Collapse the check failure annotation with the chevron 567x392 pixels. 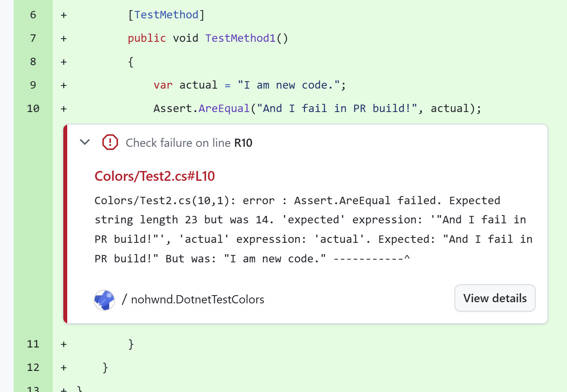tap(84, 142)
